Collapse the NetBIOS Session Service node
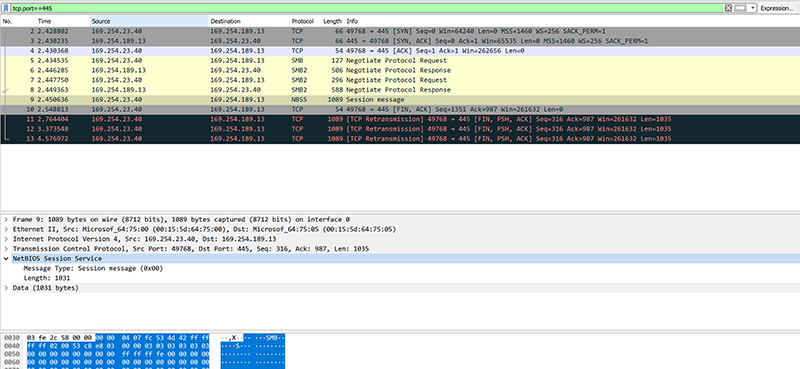Viewport: 800px width, 369px height. click(6, 259)
